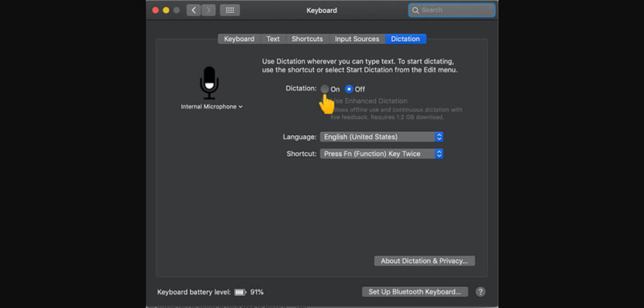Screen dimensions: 644x308
Task: Open About Dictation & Privacy
Action: (424, 261)
